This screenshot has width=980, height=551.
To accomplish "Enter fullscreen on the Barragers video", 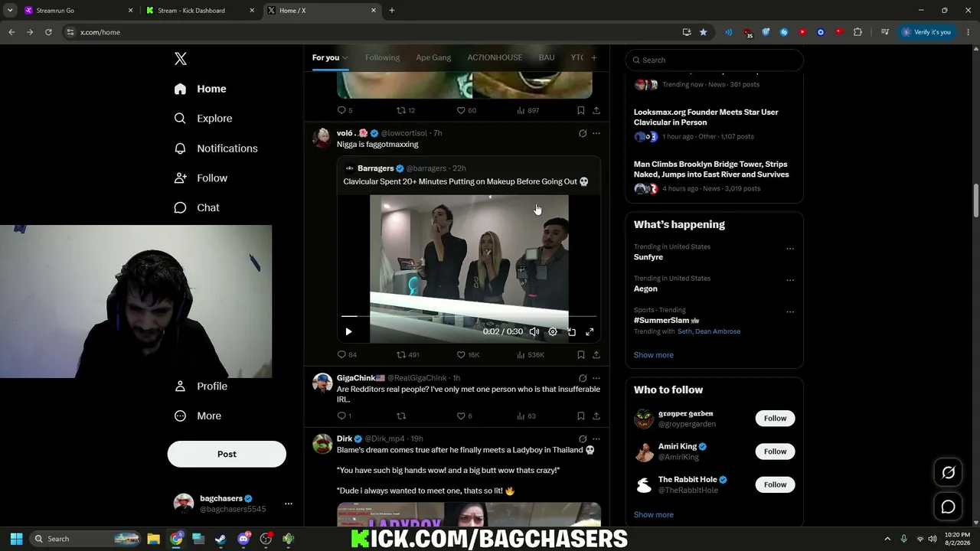I will point(590,331).
